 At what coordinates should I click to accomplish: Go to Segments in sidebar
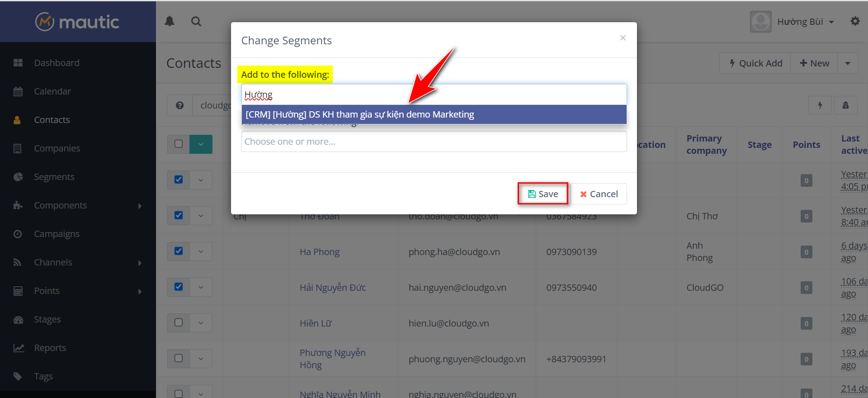54,177
